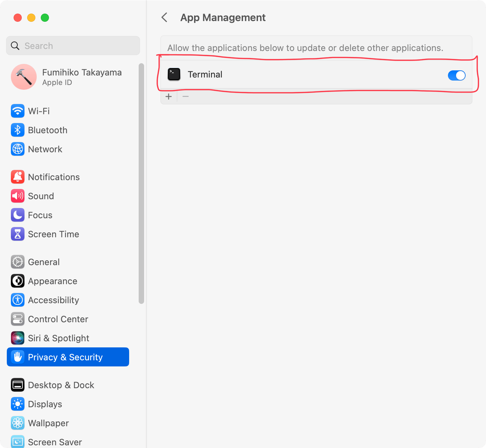486x448 pixels.
Task: Click the Wi-Fi icon in sidebar
Action: coord(18,111)
